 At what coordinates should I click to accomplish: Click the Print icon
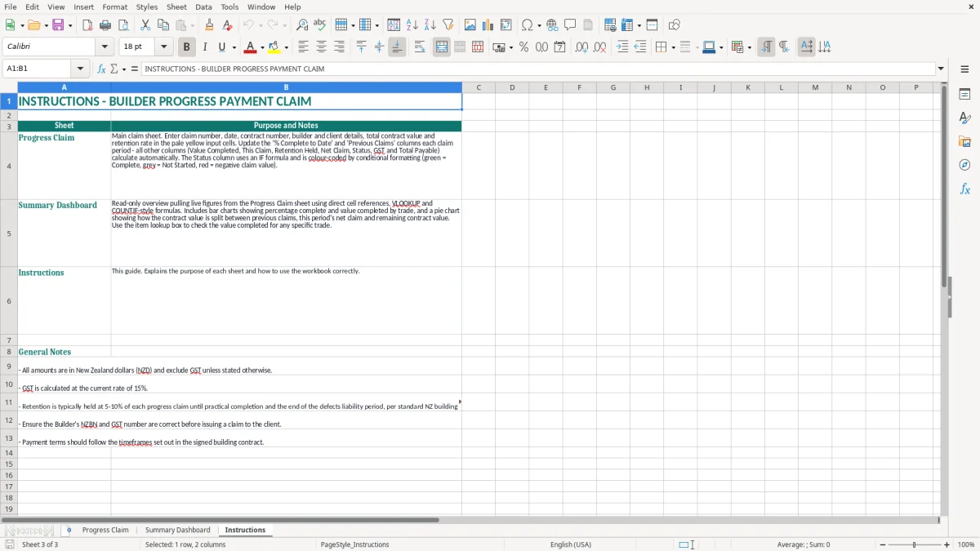coord(105,24)
